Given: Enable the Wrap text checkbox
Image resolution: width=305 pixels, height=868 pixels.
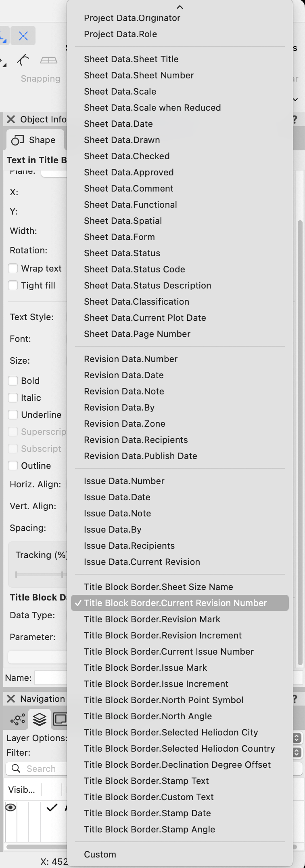Looking at the screenshot, I should (13, 268).
